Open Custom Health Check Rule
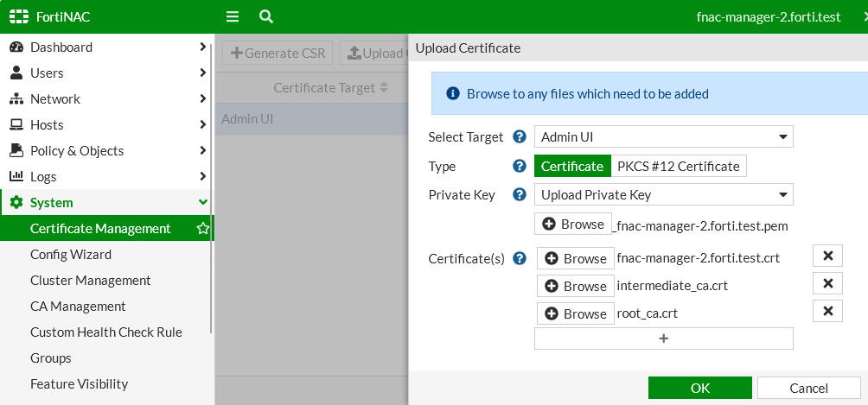The height and width of the screenshot is (405, 868). point(107,332)
